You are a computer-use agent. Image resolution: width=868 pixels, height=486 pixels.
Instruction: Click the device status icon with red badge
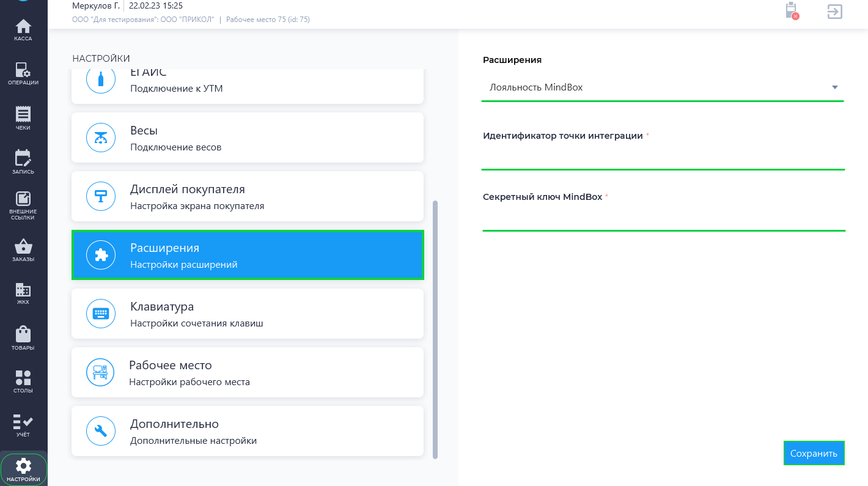pos(792,12)
